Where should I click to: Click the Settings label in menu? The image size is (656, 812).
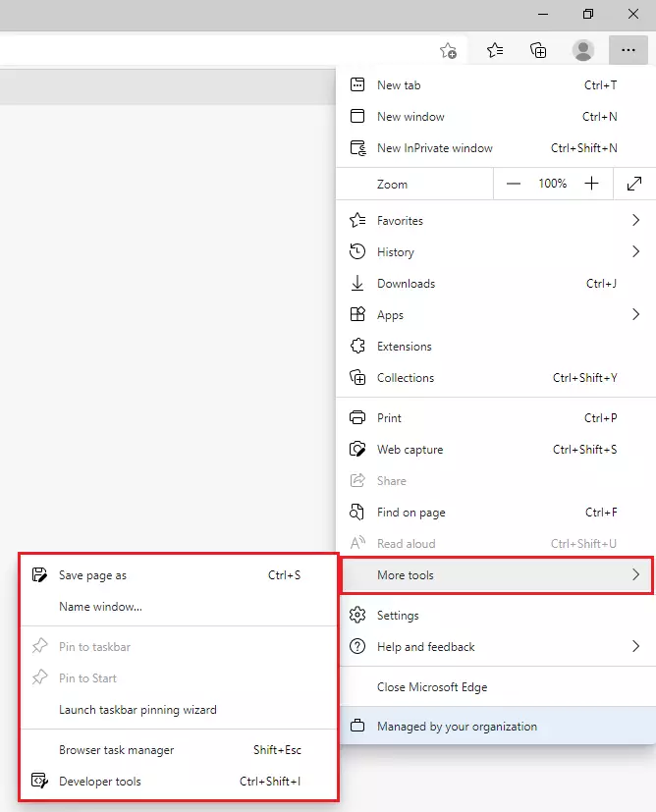[398, 616]
